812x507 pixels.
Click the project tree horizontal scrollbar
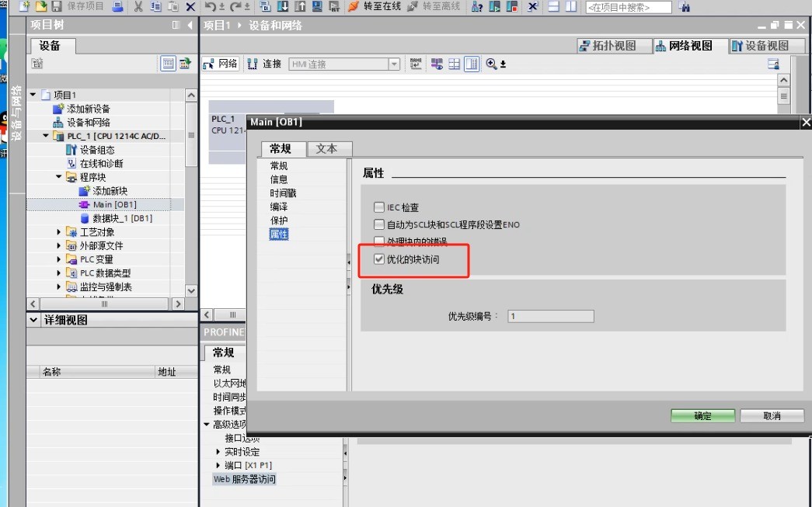(104, 304)
